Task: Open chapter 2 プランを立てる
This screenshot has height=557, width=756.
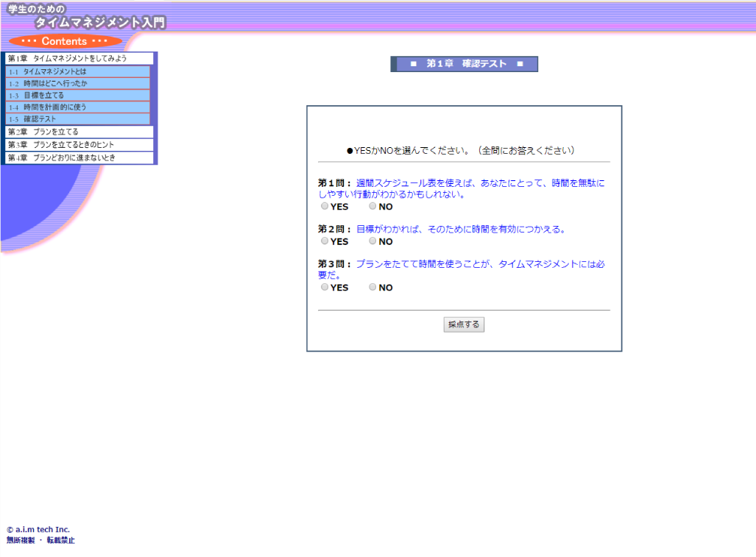Action: pyautogui.click(x=79, y=132)
